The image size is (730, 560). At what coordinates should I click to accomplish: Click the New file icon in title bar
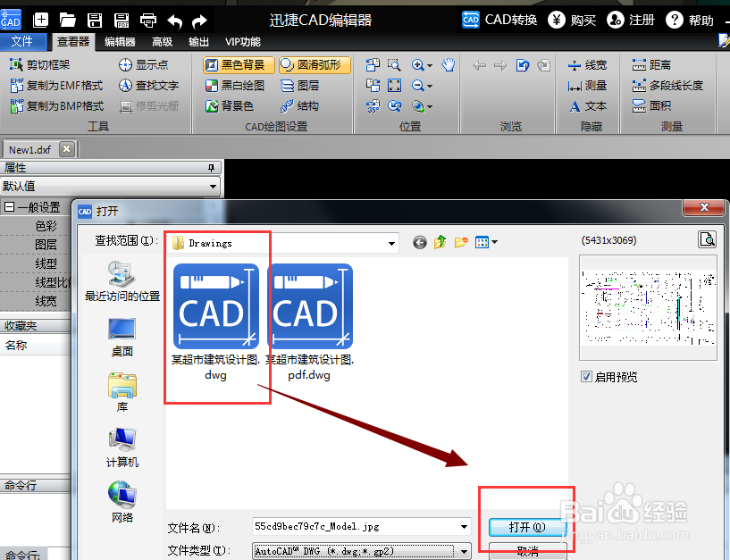40,20
